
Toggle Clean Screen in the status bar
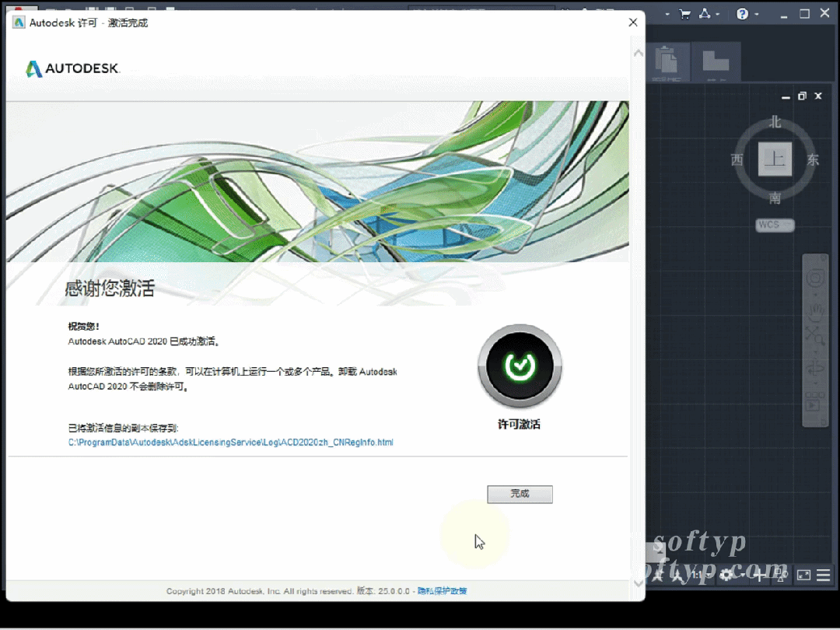pos(803,575)
